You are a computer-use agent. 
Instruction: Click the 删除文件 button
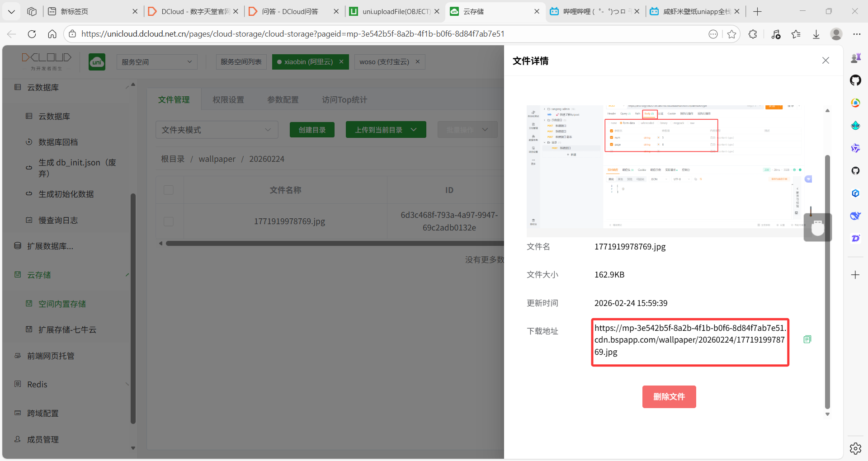(x=669, y=397)
